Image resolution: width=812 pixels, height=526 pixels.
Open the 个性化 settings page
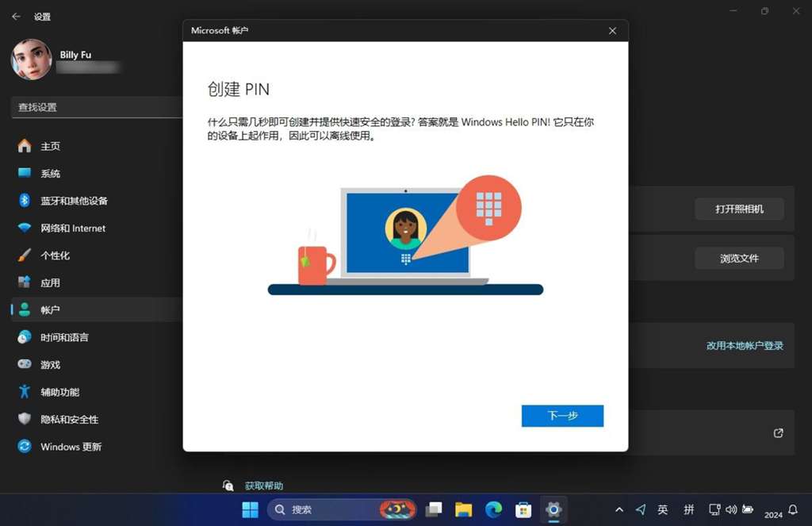(97, 255)
